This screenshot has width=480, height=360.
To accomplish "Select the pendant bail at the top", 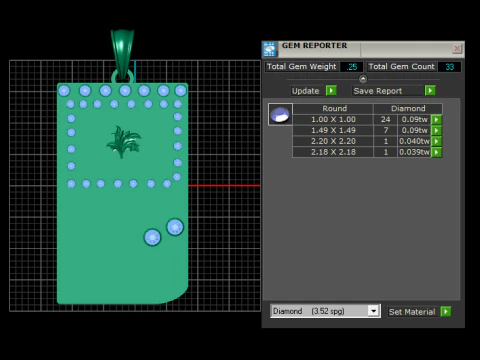I will click(x=122, y=55).
